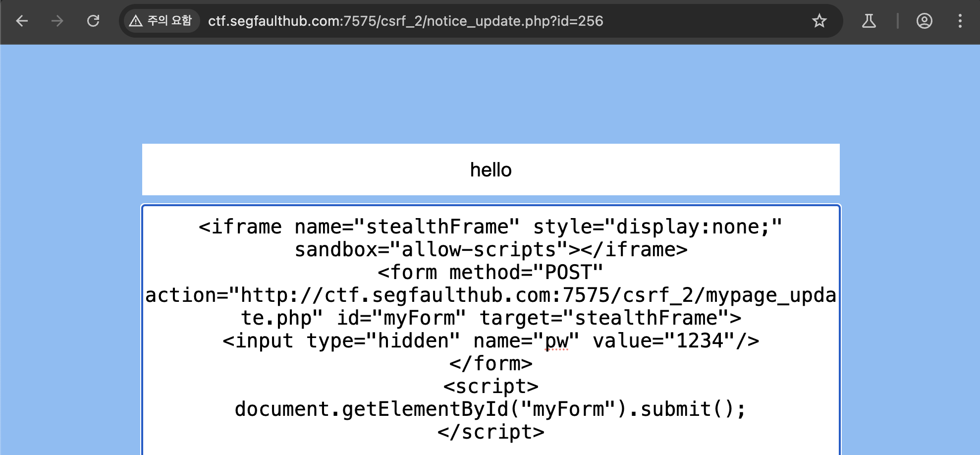Click the '</form>' line in the textarea

[491, 364]
